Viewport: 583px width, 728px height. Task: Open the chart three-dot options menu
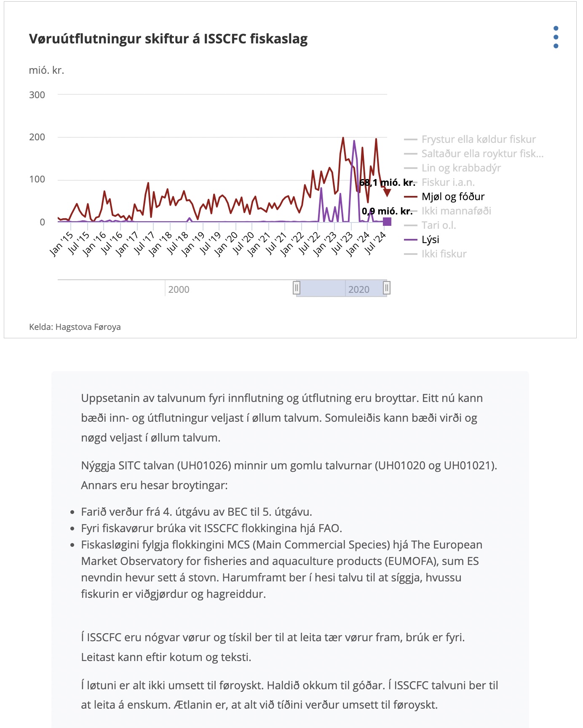(x=556, y=37)
